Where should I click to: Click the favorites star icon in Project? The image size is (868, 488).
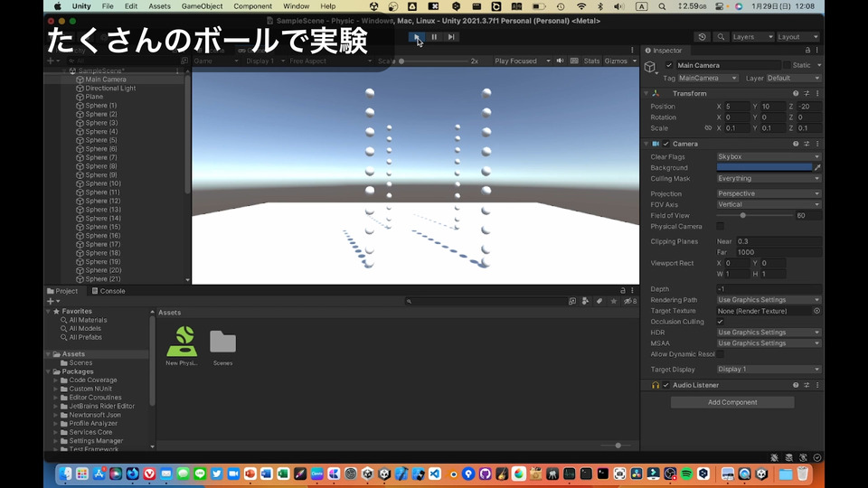[613, 302]
